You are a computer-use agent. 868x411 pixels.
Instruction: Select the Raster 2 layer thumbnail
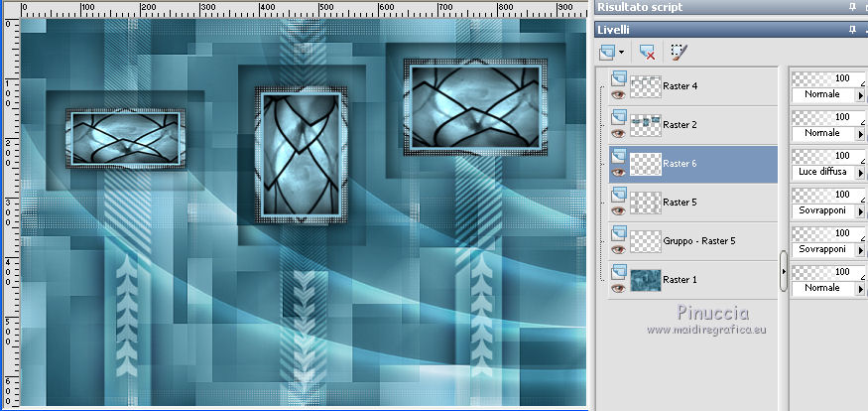click(646, 126)
